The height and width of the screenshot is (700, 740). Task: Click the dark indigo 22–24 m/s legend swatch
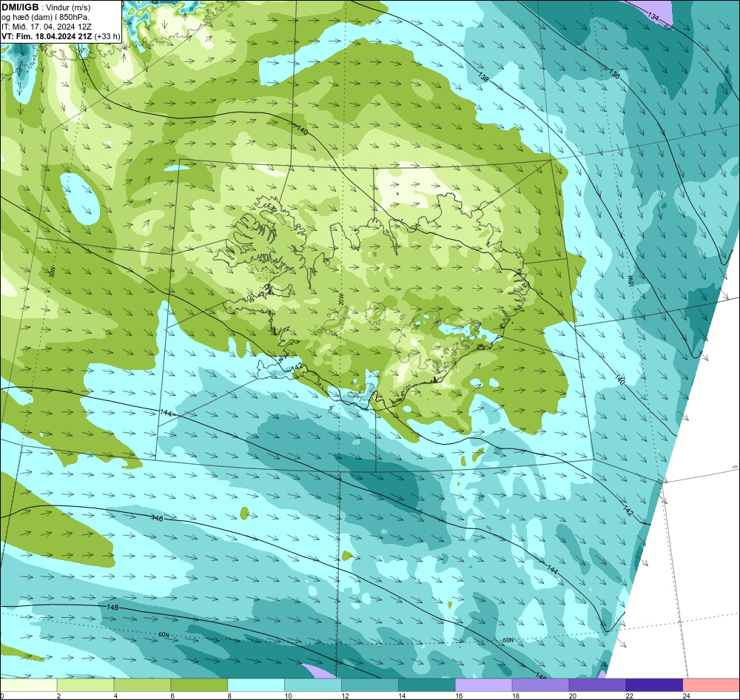(x=654, y=684)
